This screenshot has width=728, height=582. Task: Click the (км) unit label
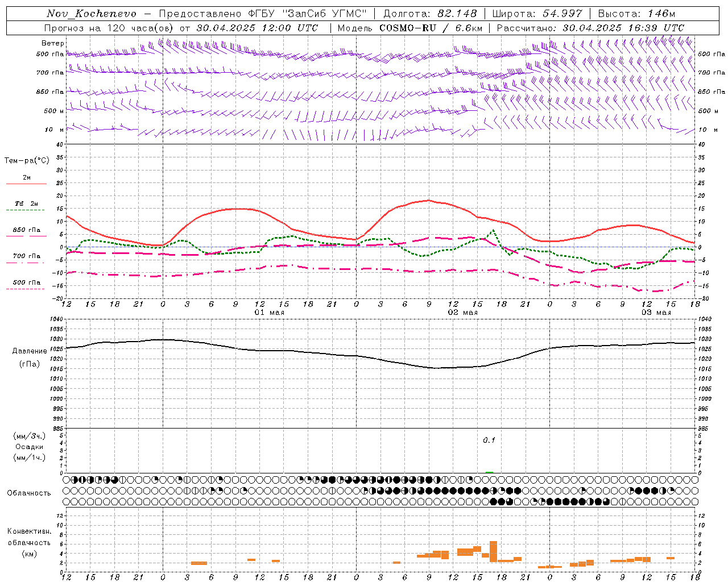pos(29,554)
